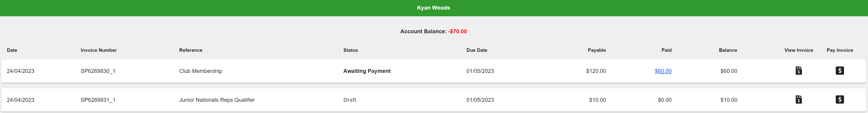Select the Junior Nationals Reps Qualifier row
The width and height of the screenshot is (868, 113).
pyautogui.click(x=434, y=100)
